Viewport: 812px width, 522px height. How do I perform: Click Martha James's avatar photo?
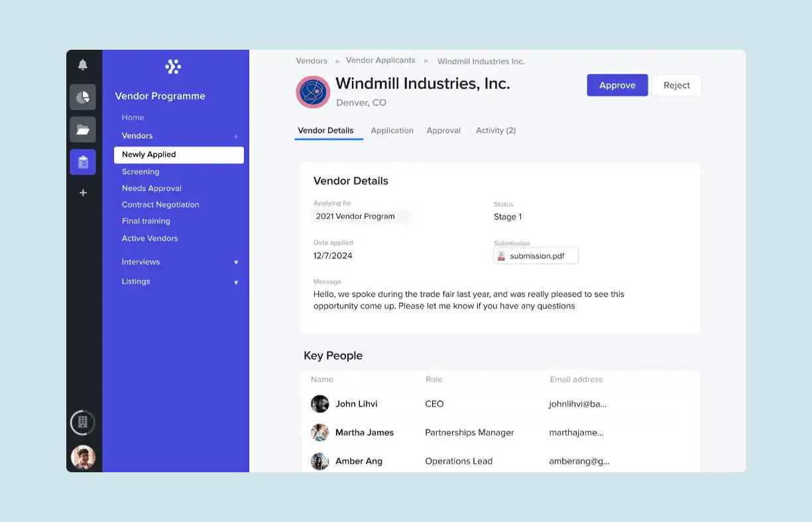[320, 432]
